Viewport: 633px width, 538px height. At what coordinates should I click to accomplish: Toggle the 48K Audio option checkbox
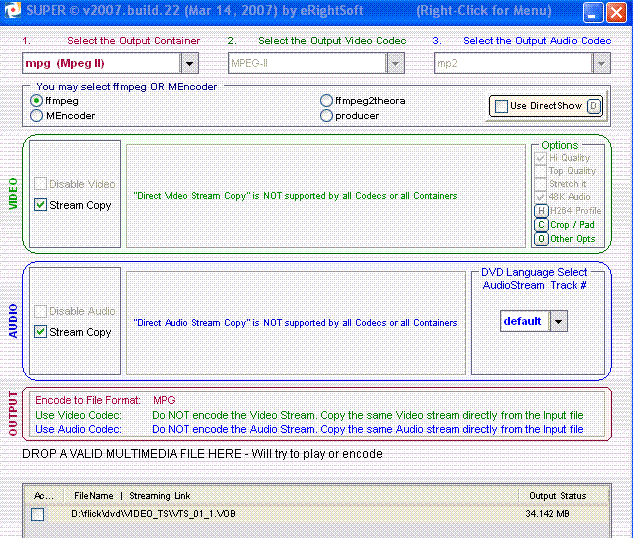click(540, 197)
